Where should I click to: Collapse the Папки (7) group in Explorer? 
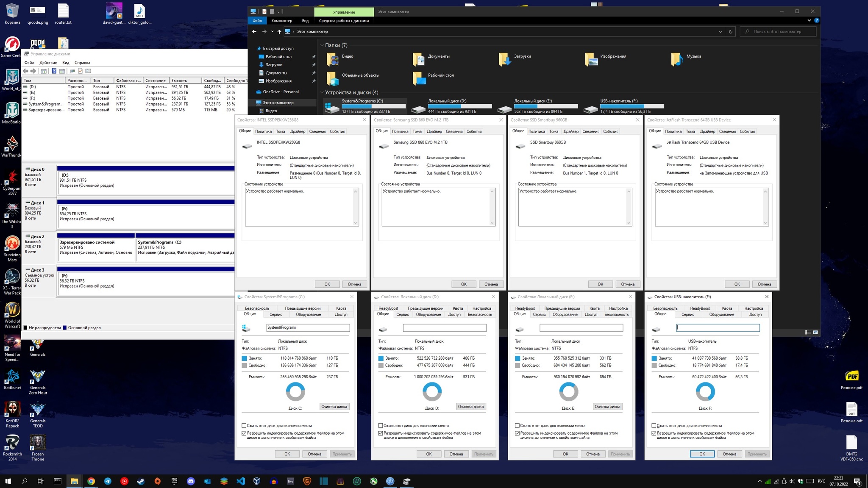pyautogui.click(x=322, y=45)
